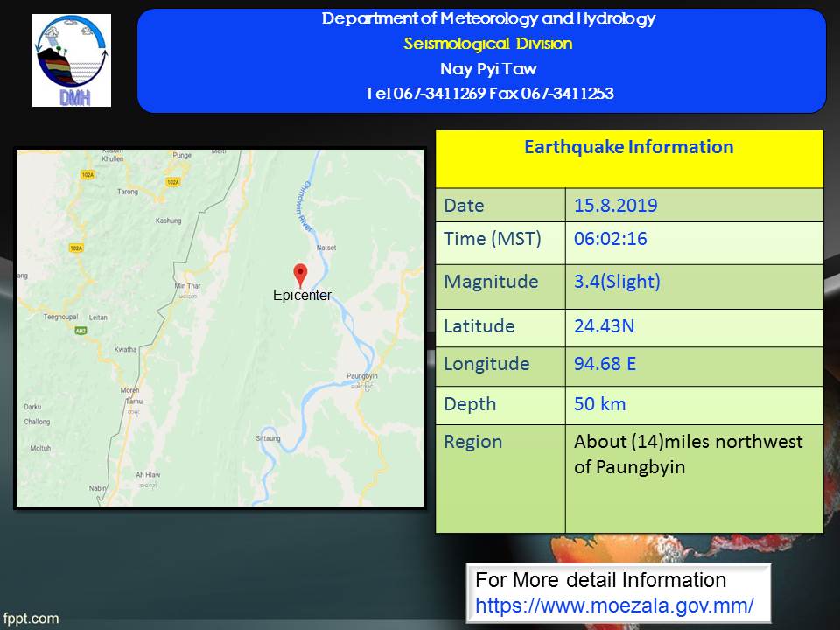Select the 'Time (MST)' row label
Screen dimensions: 840x630
[493, 238]
